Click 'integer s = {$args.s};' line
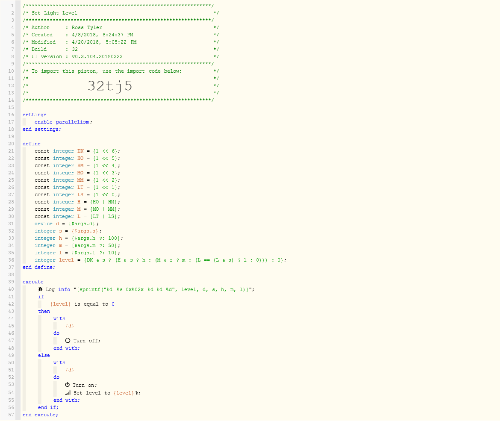The image size is (504, 424). [x=68, y=231]
